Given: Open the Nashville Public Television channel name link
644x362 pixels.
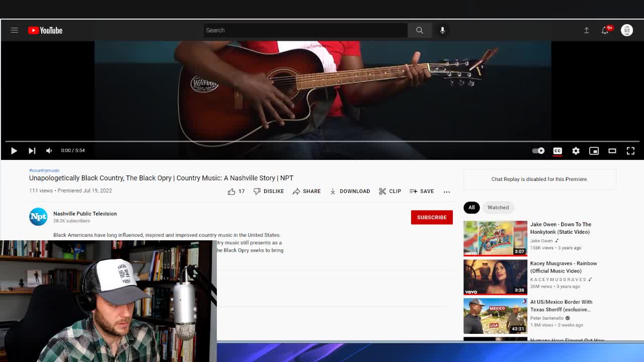Looking at the screenshot, I should [85, 214].
